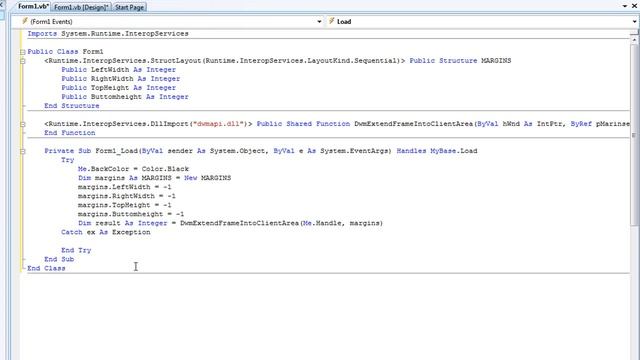Collapse the Public Class Form1 block
This screenshot has height=360, width=640.
pyautogui.click(x=22, y=52)
